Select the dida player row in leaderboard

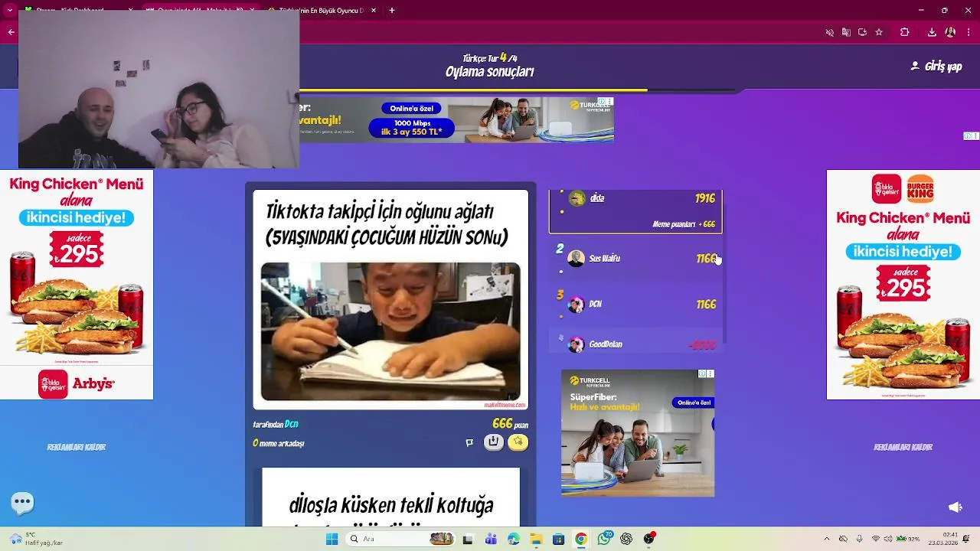tap(635, 211)
